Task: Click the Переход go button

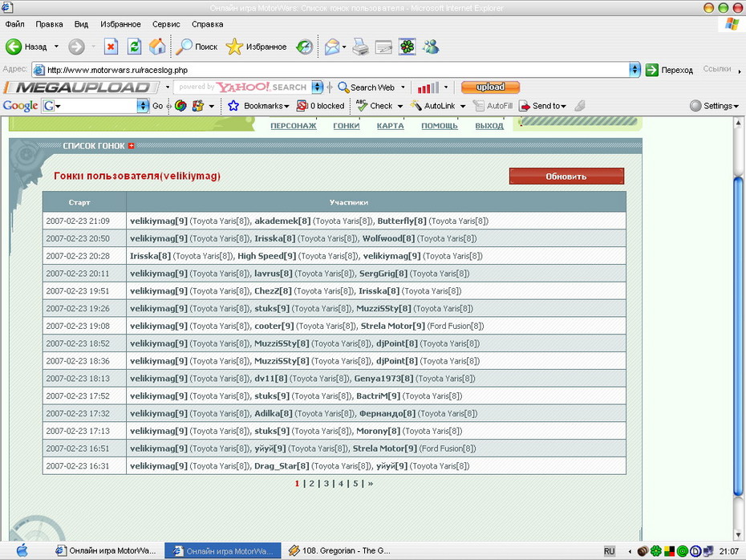Action: [670, 70]
